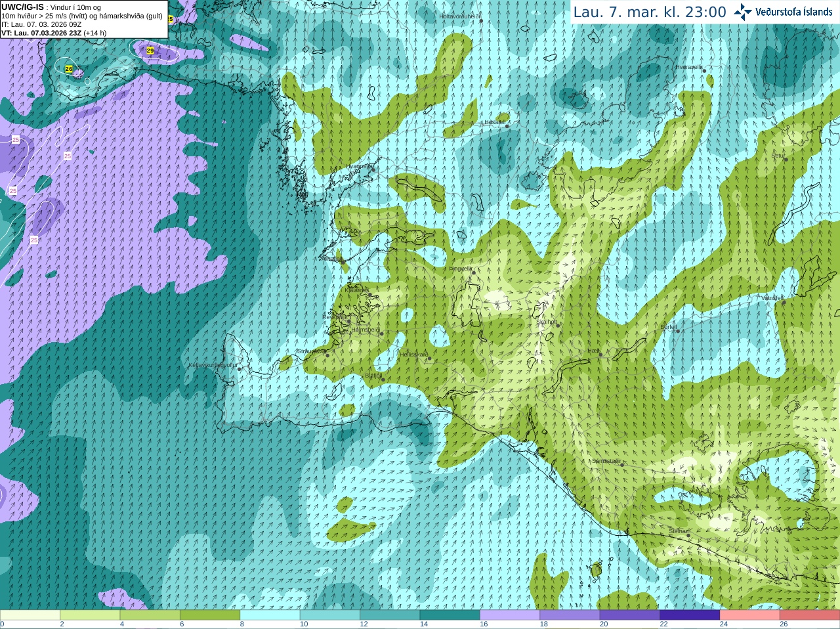Click the yellow max gust label 29
840x629 pixels.
tap(150, 51)
